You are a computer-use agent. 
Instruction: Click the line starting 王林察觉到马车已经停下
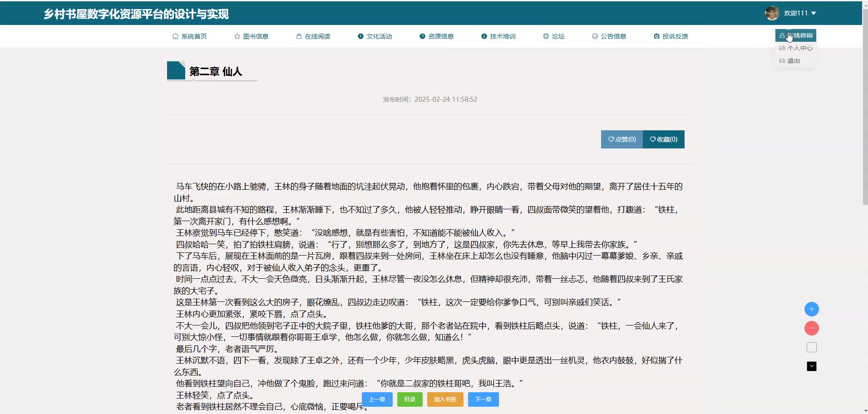[x=345, y=233]
